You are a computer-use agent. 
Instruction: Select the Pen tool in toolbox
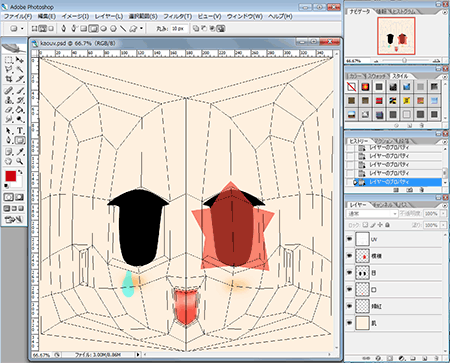pos(8,140)
